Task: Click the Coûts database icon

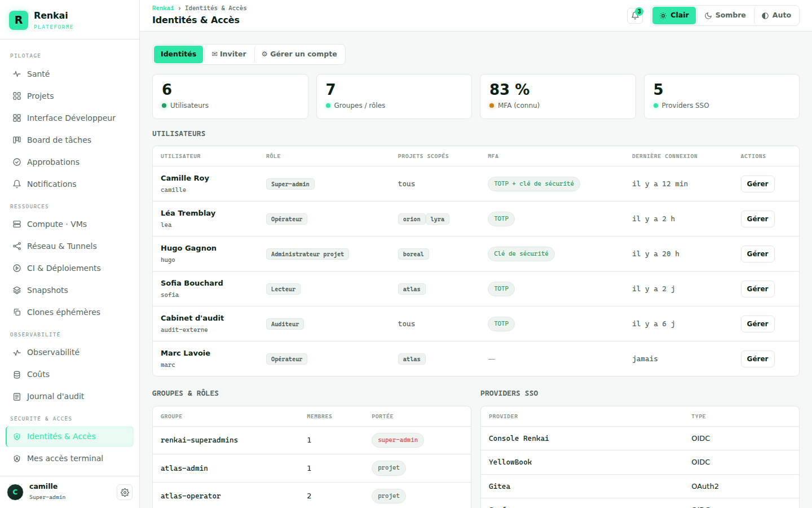Action: 17,374
